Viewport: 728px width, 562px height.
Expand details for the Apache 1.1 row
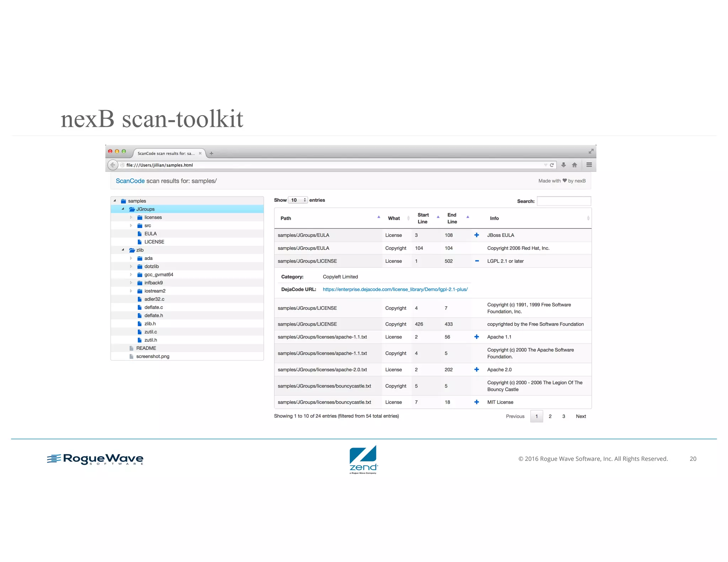point(477,337)
